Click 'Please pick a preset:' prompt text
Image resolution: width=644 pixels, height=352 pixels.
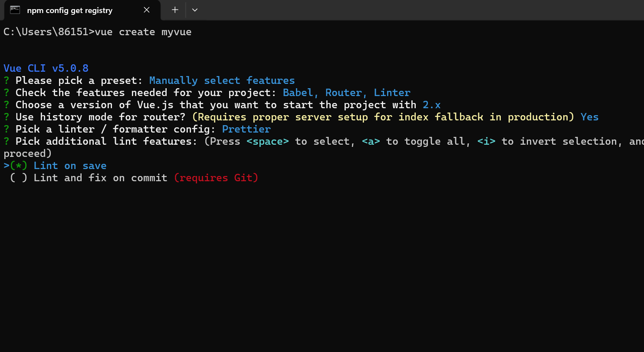click(79, 80)
